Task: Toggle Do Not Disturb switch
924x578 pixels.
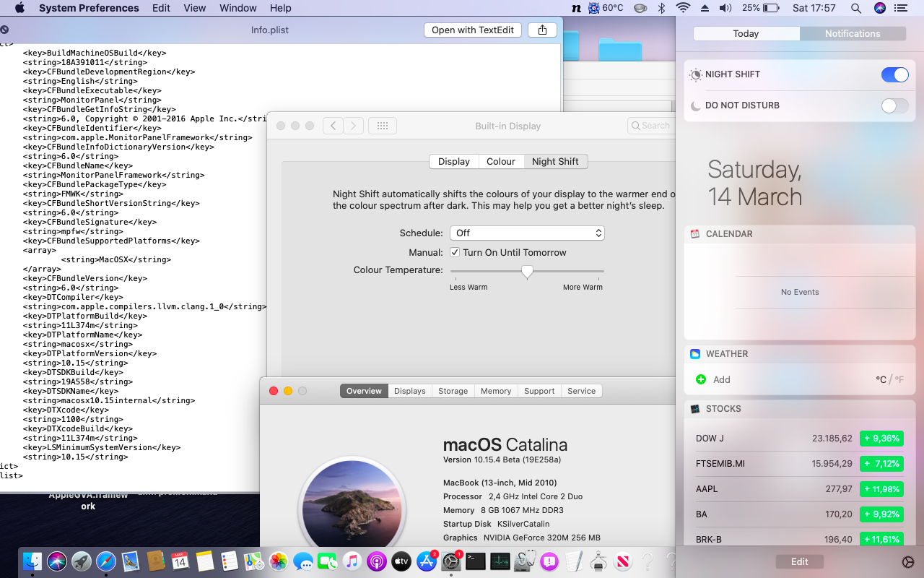Action: point(895,105)
